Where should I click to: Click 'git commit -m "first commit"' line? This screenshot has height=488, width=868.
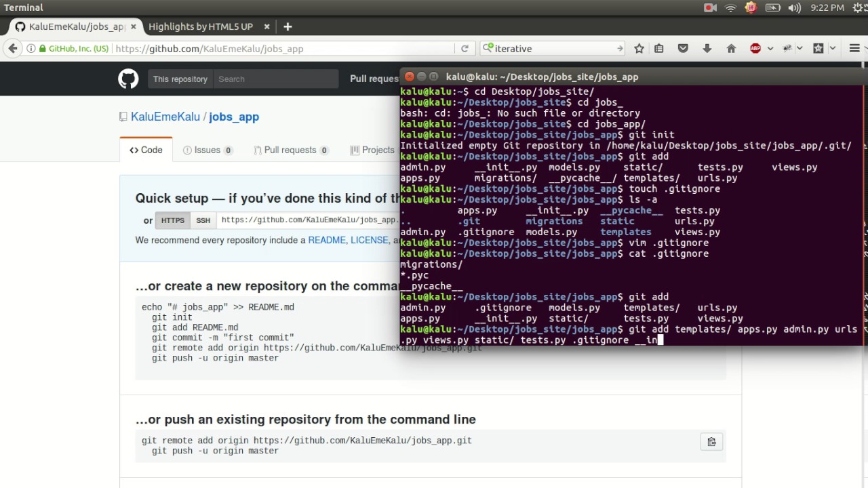click(223, 338)
